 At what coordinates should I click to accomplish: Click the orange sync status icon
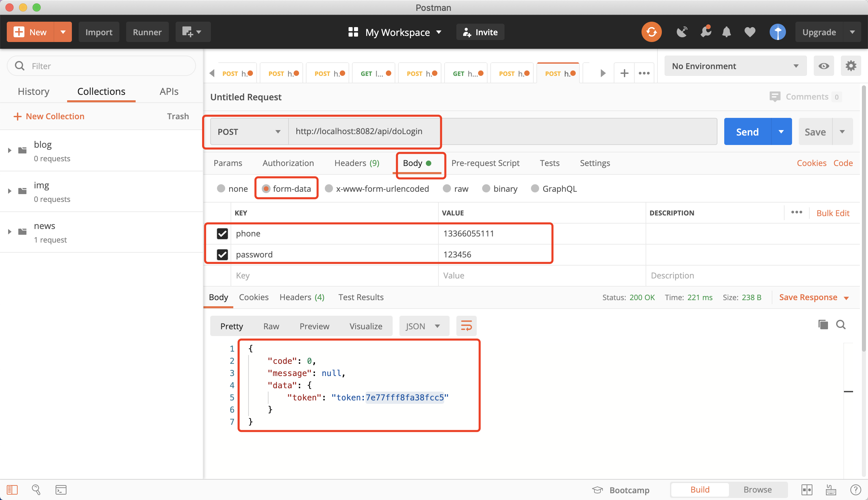651,32
